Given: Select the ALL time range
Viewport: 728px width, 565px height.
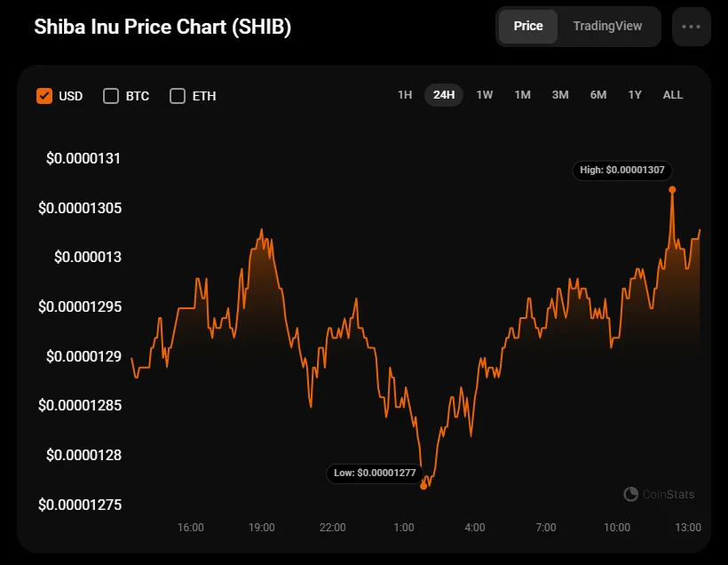Looking at the screenshot, I should [673, 95].
